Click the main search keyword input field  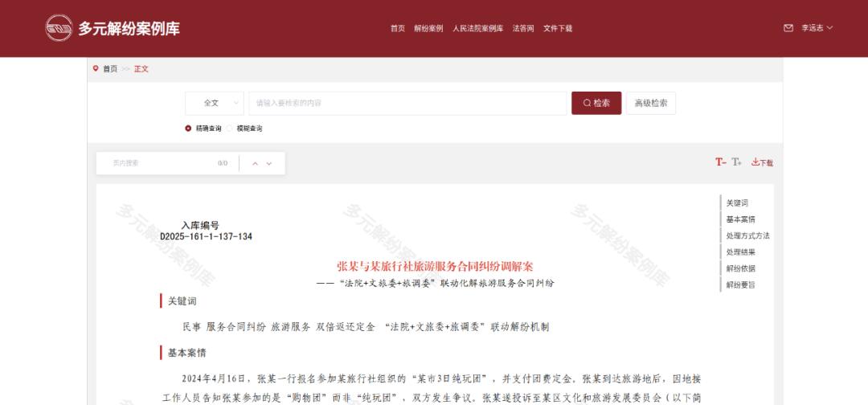point(408,104)
